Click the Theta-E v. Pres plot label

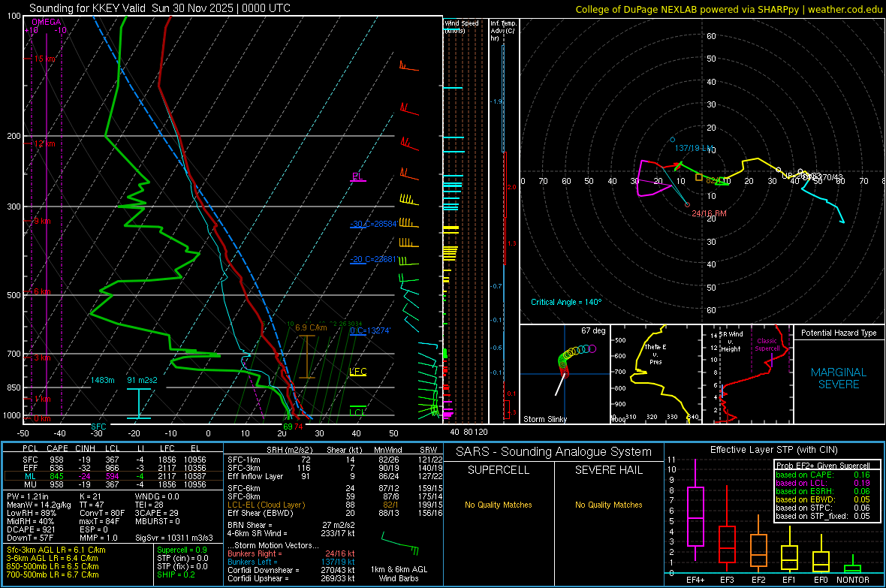(655, 354)
